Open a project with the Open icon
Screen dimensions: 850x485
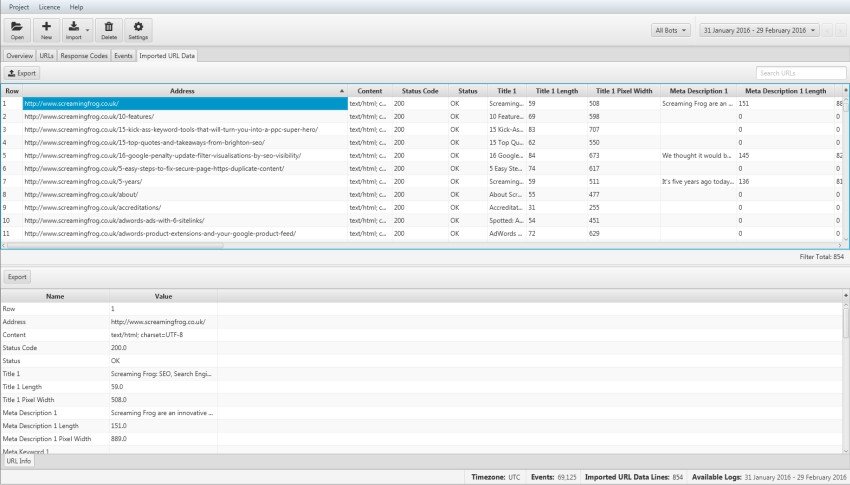click(17, 30)
